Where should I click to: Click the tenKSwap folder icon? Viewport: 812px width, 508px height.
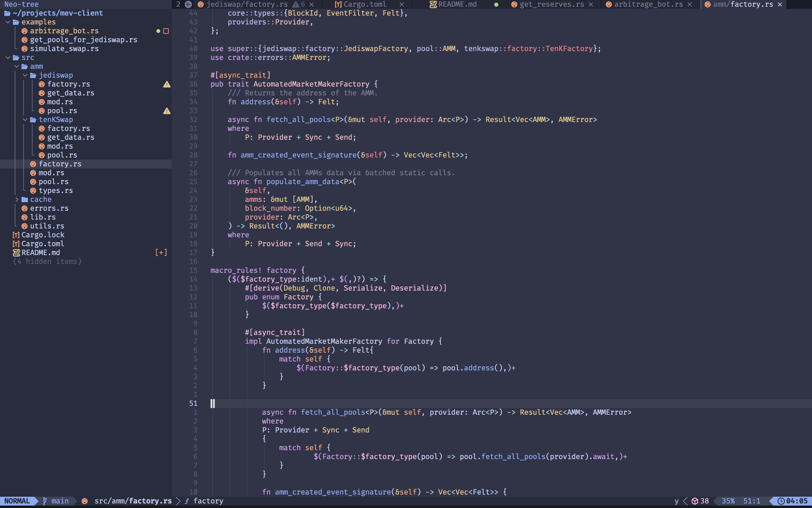33,120
